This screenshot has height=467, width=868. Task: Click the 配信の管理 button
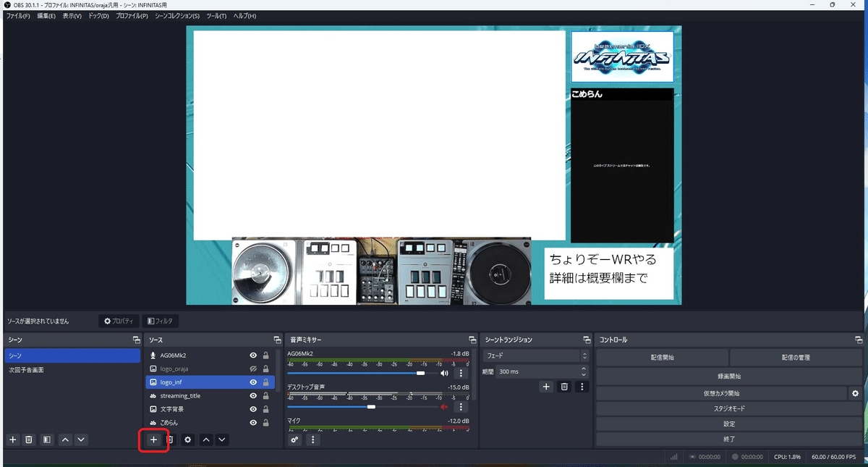coord(796,357)
